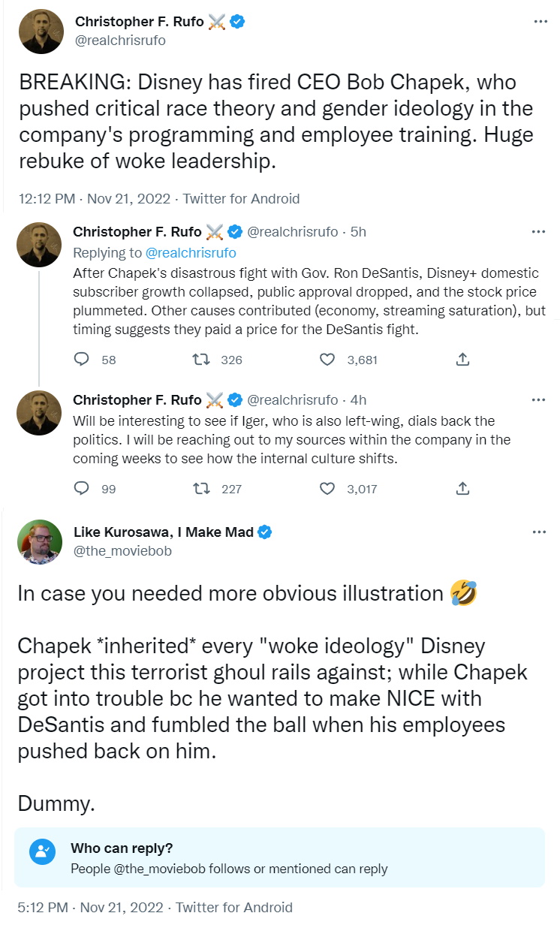Share the Iger left-wing tweet
Screen dimensions: 560x928
point(463,489)
